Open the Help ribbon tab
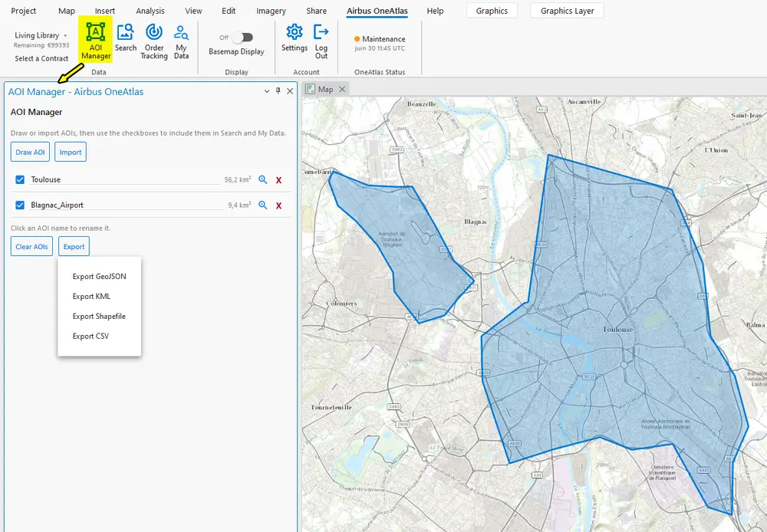 coord(435,11)
